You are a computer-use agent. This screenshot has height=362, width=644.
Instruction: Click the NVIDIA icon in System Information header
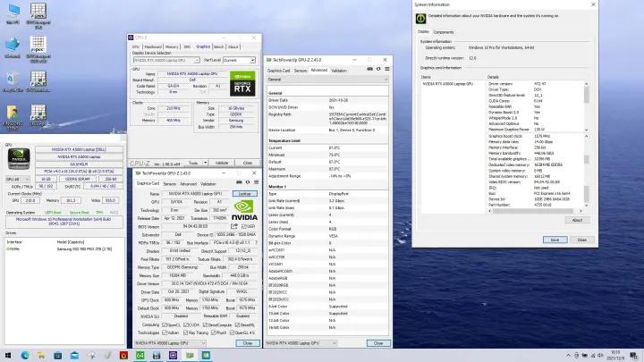pos(420,19)
